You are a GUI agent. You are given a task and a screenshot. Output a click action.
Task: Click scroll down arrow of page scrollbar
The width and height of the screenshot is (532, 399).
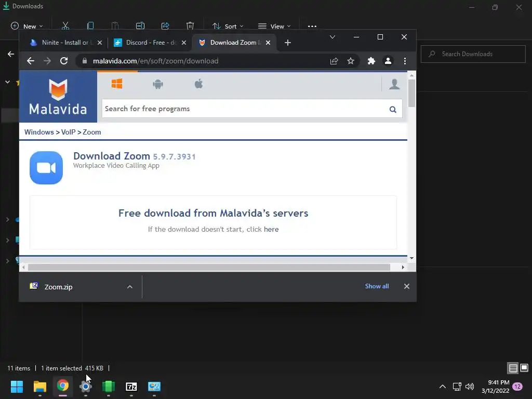[x=411, y=258]
